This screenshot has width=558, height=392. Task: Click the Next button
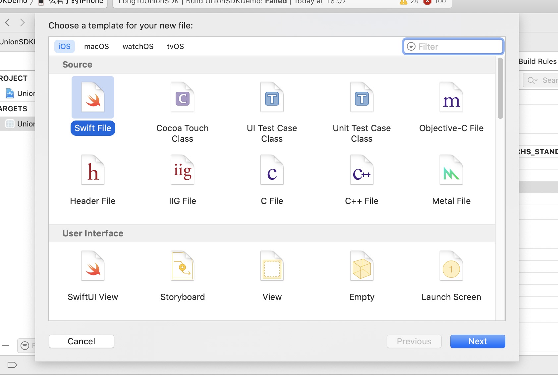point(477,341)
